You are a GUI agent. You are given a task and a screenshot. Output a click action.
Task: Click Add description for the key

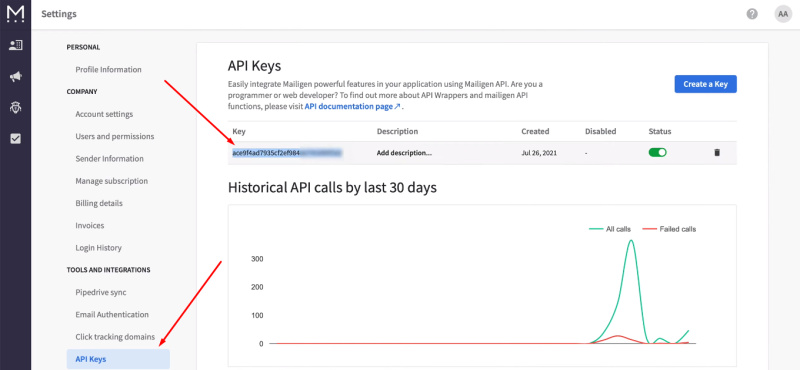click(x=404, y=153)
